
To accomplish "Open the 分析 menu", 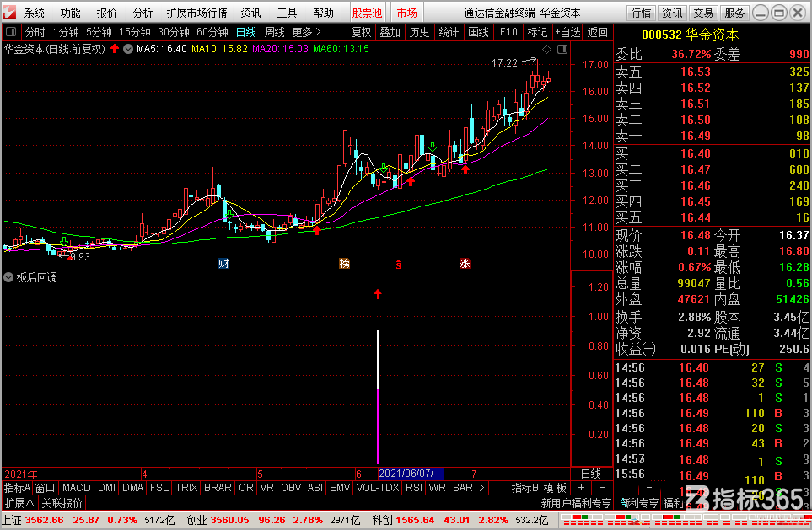I will point(143,13).
